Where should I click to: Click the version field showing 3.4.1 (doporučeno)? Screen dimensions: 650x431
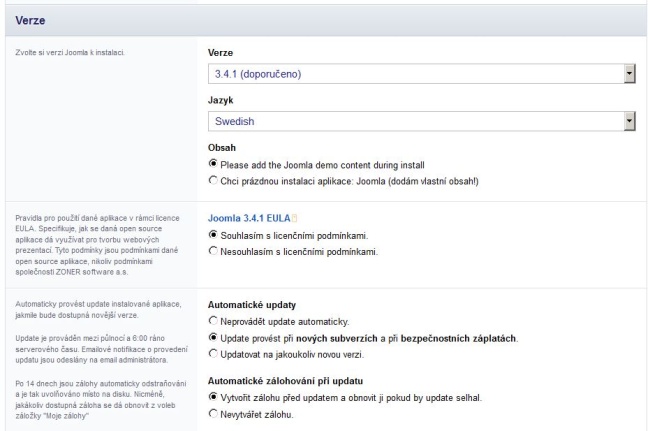click(410, 72)
